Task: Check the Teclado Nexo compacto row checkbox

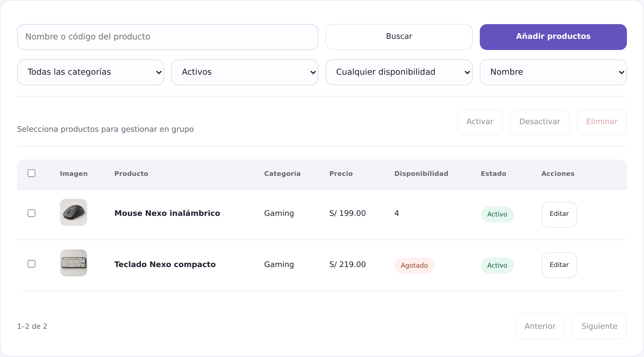Action: coord(31,264)
